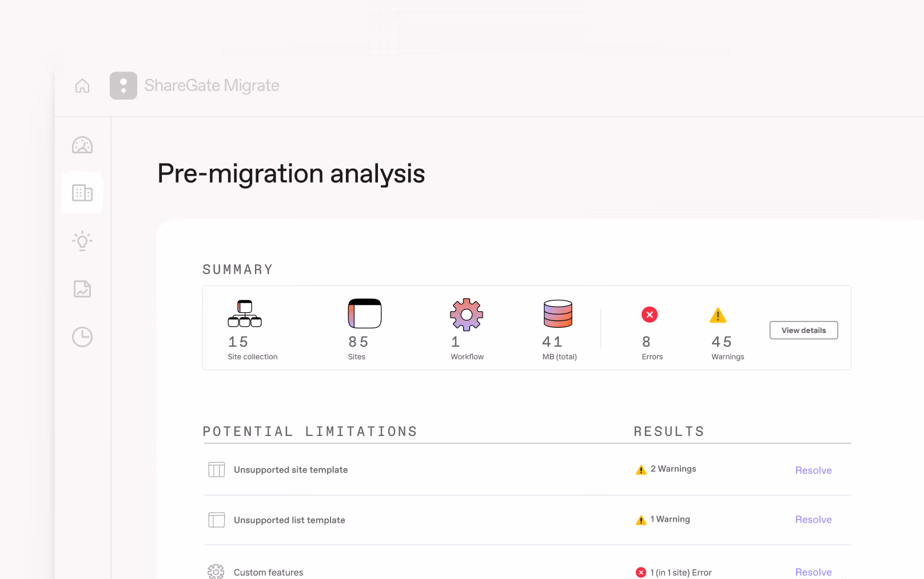Select the buildings sidebar icon
The image size is (924, 579).
[82, 193]
